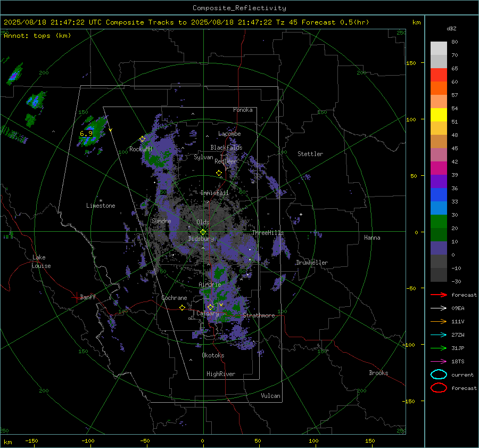
Task: Click the Olds city label
Action: point(203,222)
